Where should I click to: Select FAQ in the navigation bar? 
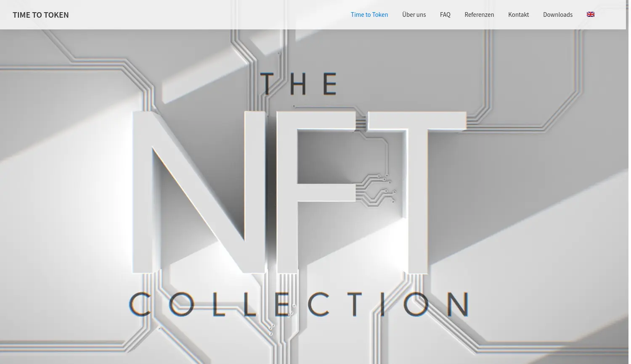[x=445, y=14]
